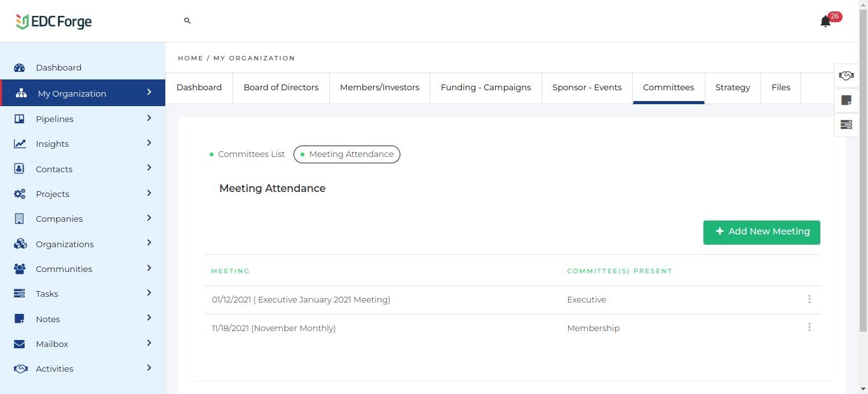868x394 pixels.
Task: Click the Communities people icon
Action: pos(20,269)
